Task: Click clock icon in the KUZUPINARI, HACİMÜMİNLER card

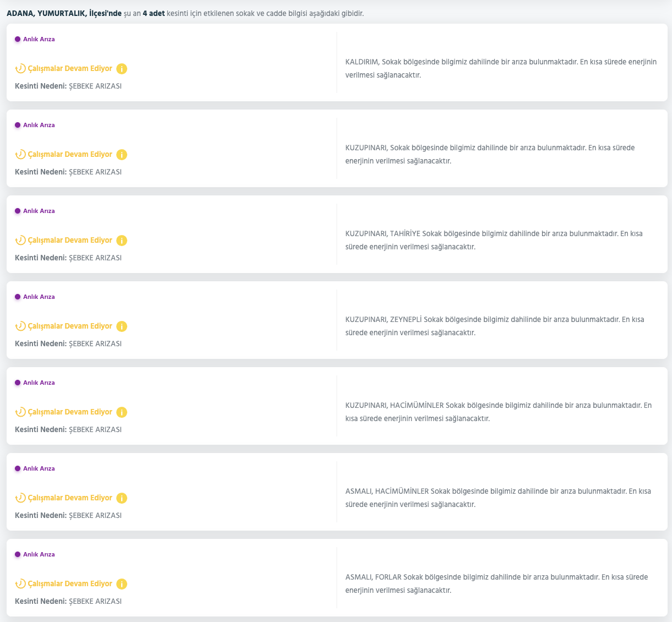Action: (x=20, y=412)
